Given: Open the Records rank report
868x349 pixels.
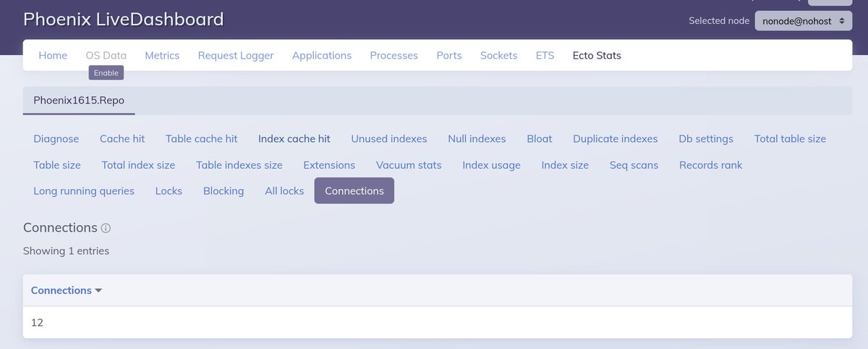Looking at the screenshot, I should click(711, 164).
